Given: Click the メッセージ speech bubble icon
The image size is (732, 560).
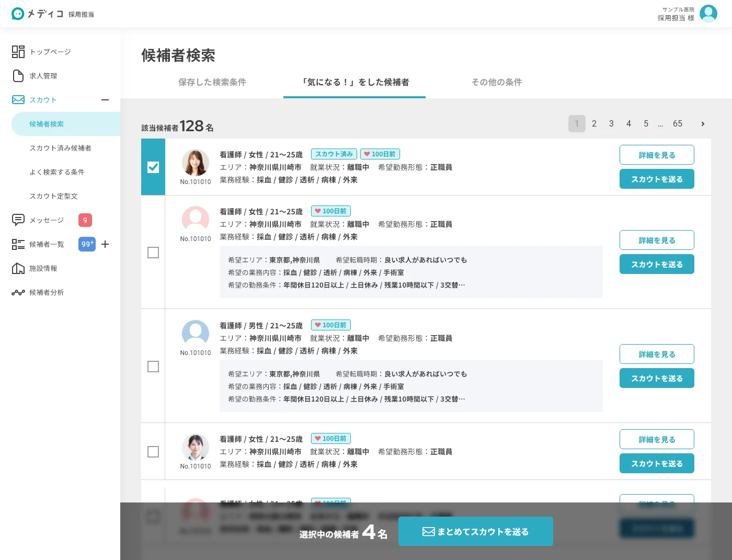Looking at the screenshot, I should click(18, 220).
